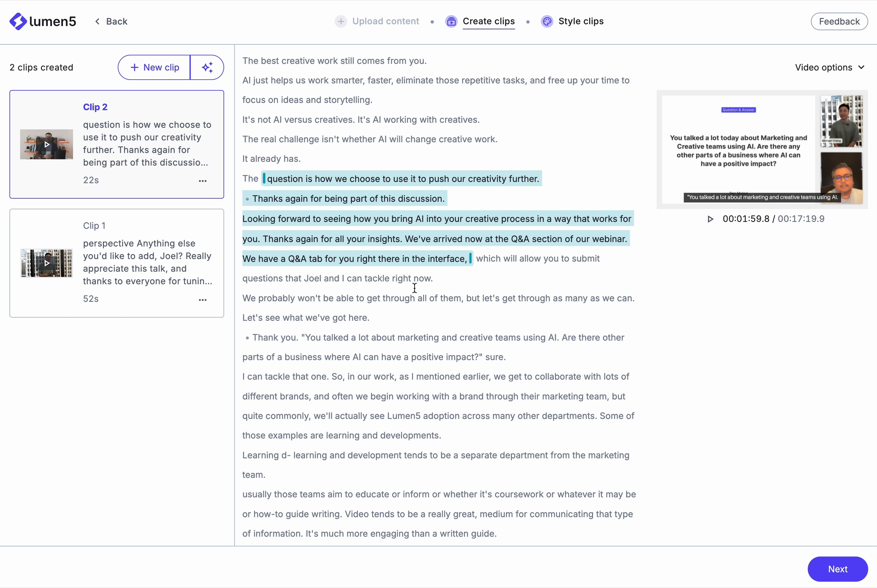
Task: Click the total duration 00:17:19.9
Action: (801, 219)
